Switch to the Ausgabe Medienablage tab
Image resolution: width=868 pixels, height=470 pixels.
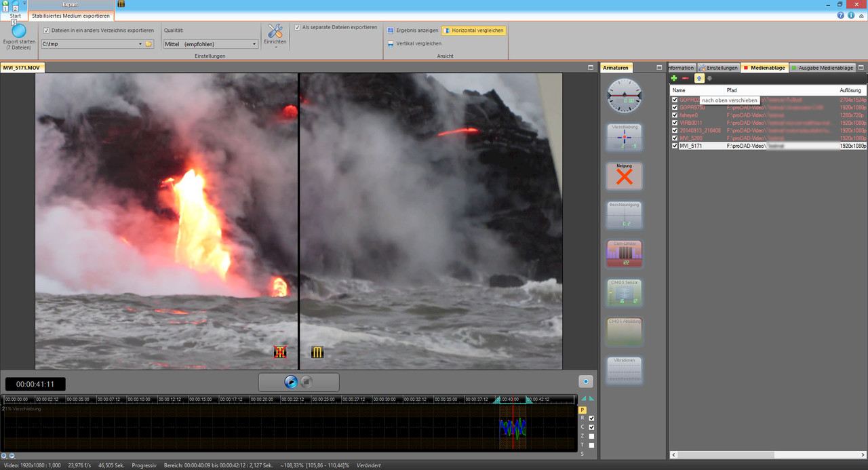(x=821, y=68)
